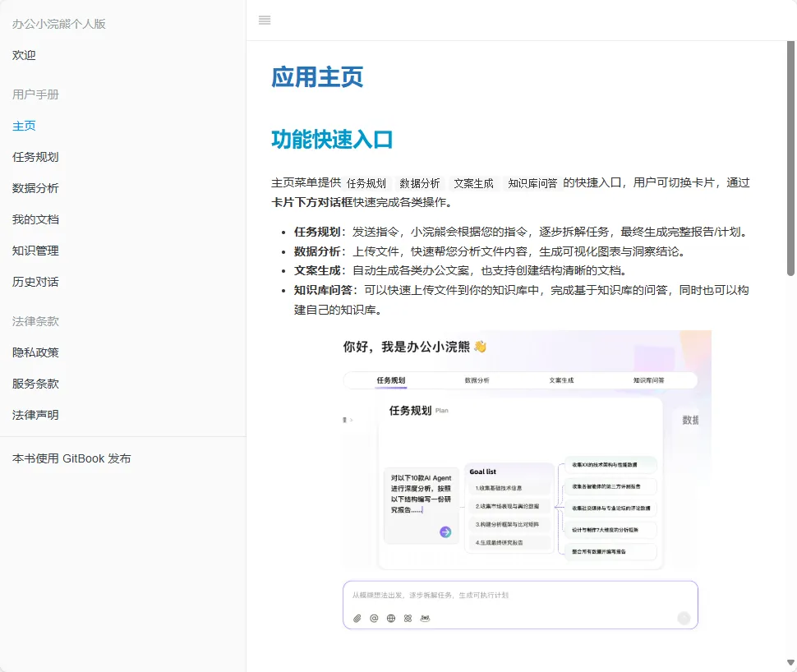Click the 任务规划 Plan card title
The width and height of the screenshot is (797, 672).
[x=418, y=410]
